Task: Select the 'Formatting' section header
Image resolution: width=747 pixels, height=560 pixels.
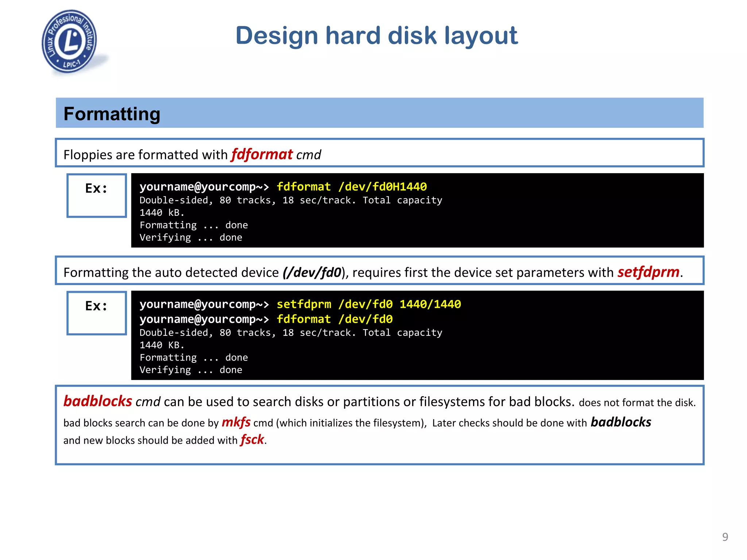Action: pos(379,113)
